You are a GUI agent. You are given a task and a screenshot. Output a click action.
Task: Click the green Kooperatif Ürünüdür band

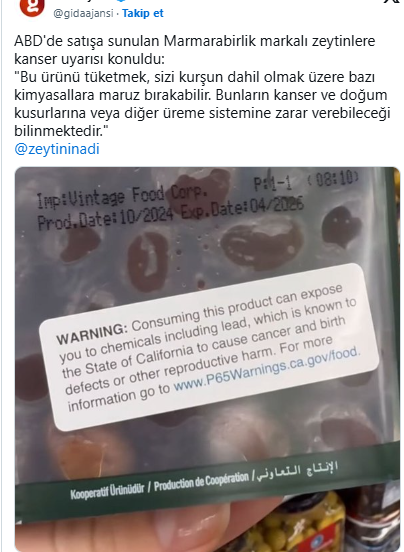coord(107,491)
